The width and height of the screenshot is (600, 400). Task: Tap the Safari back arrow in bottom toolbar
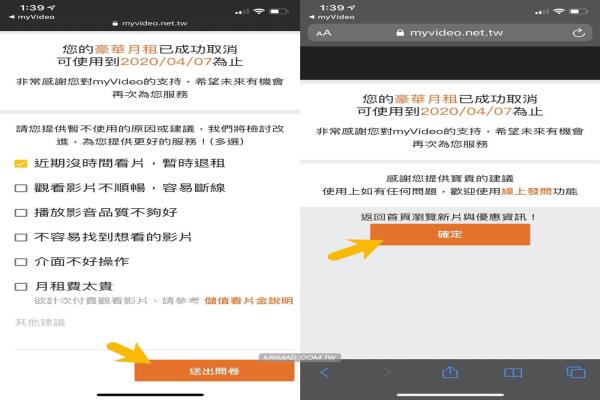click(324, 372)
